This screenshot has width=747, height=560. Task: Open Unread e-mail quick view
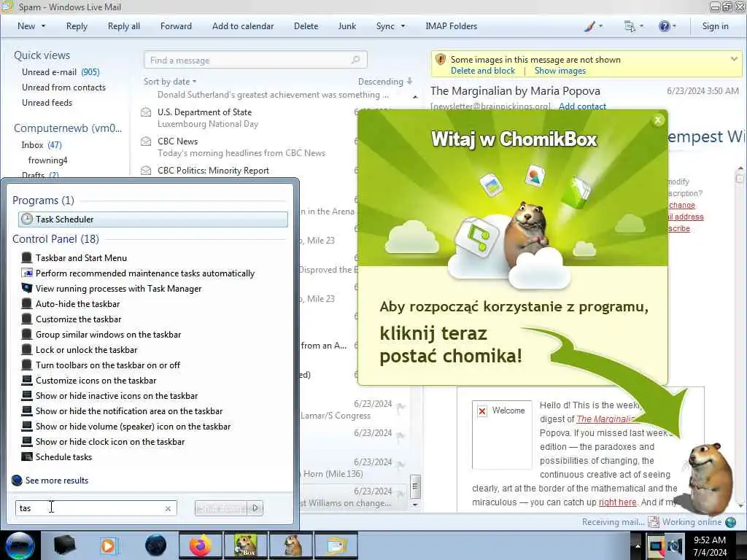coord(61,72)
